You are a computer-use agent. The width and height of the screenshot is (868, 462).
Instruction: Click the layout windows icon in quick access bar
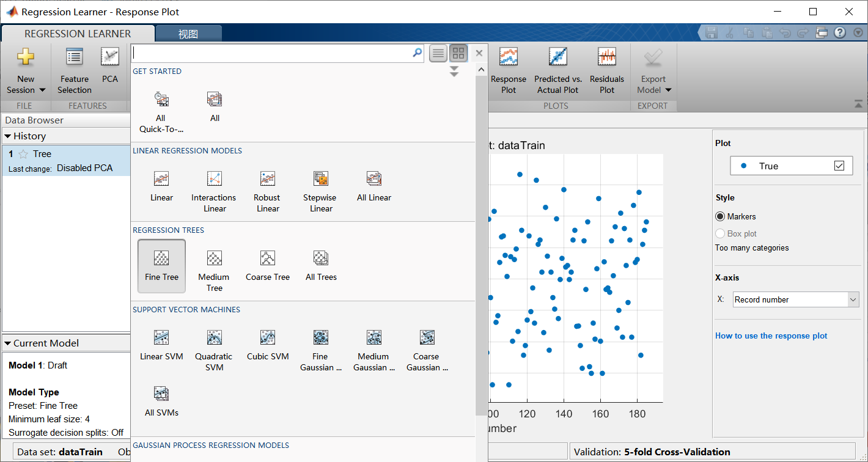click(822, 32)
